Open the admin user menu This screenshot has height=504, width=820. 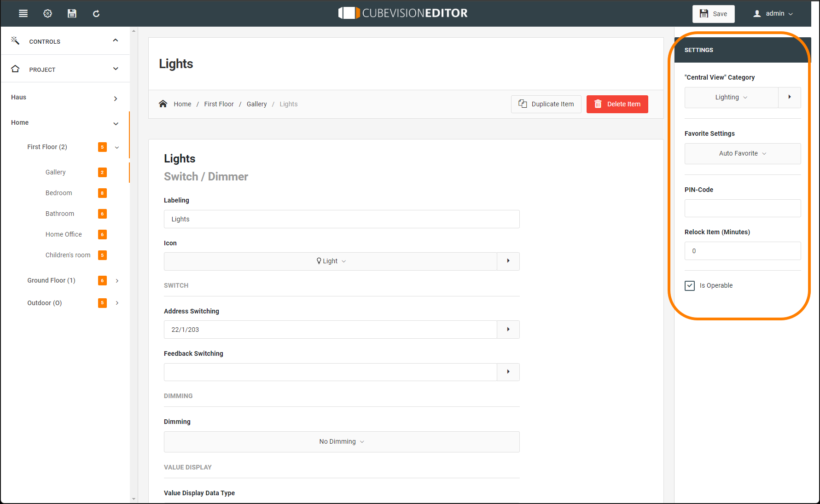[773, 13]
